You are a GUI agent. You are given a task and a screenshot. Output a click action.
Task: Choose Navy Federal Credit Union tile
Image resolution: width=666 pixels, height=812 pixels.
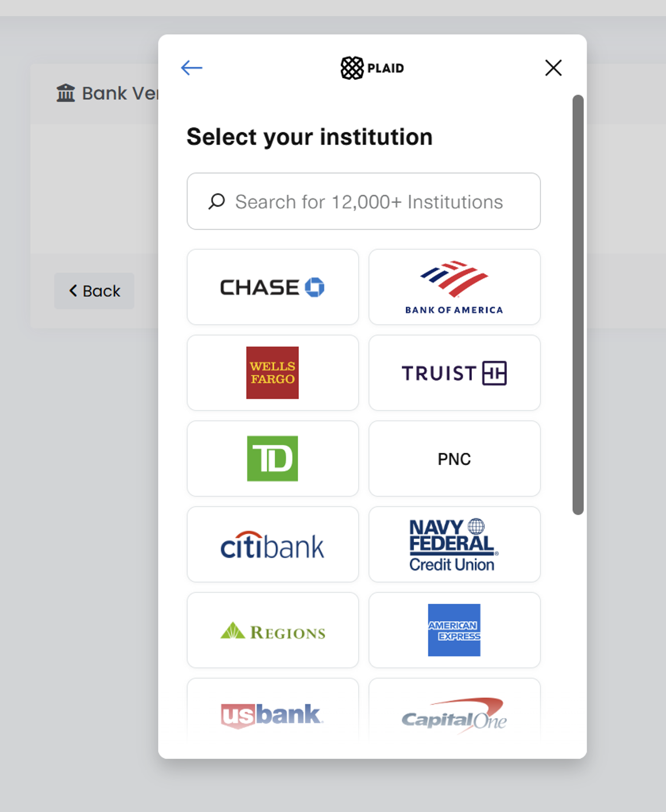click(454, 544)
